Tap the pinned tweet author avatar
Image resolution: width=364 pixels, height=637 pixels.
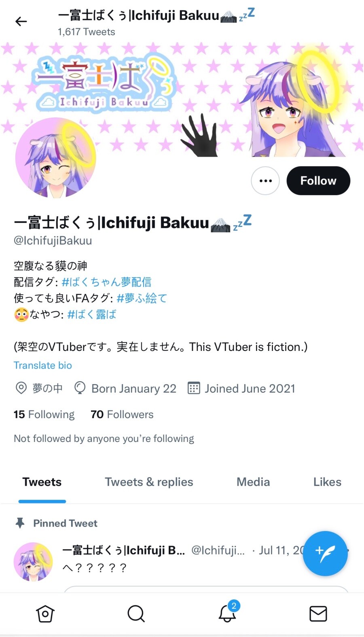tap(33, 562)
